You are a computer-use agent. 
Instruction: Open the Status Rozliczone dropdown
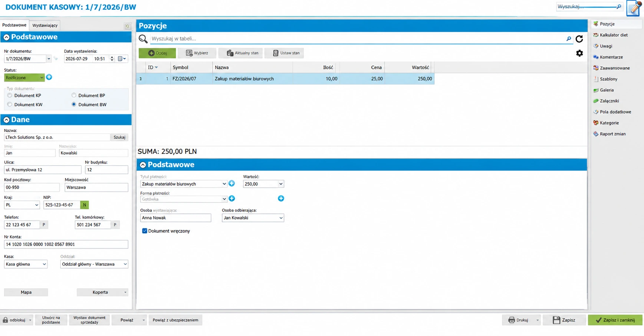click(x=24, y=78)
